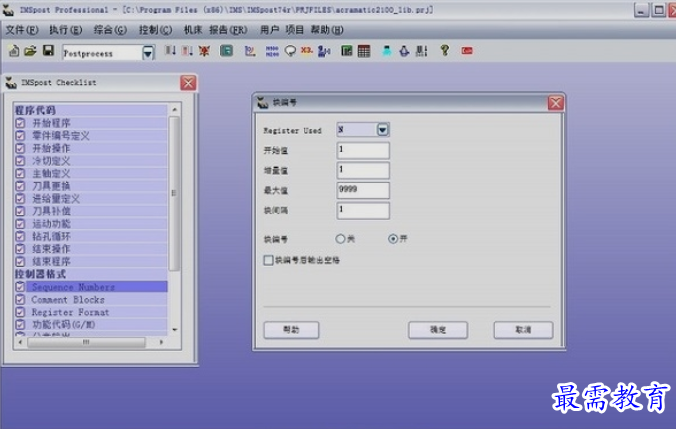Click the yellow question mark help icon
Viewport: 676px width, 429px height.
(x=444, y=51)
